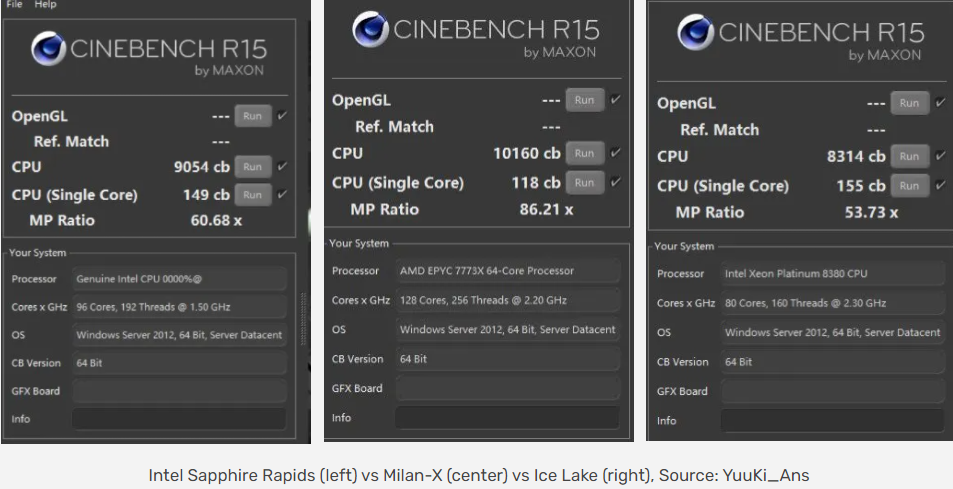The image size is (953, 489).
Task: Click the '60.68 x' MP Ratio value
Action: pos(216,220)
